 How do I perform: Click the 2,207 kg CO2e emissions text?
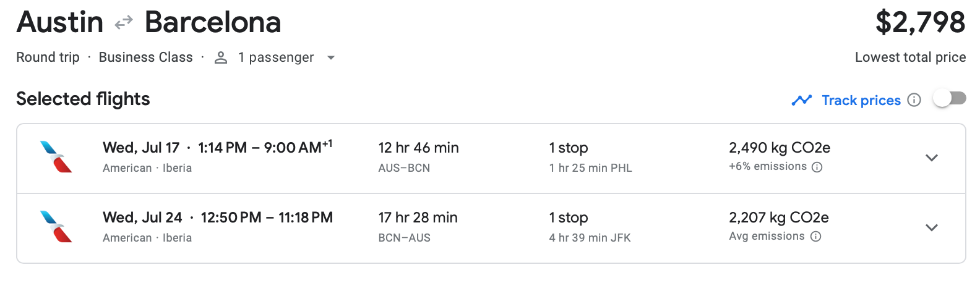778,218
